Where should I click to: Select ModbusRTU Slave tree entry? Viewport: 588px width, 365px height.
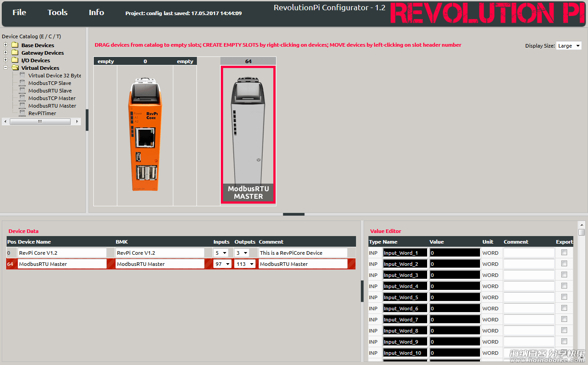click(x=50, y=91)
